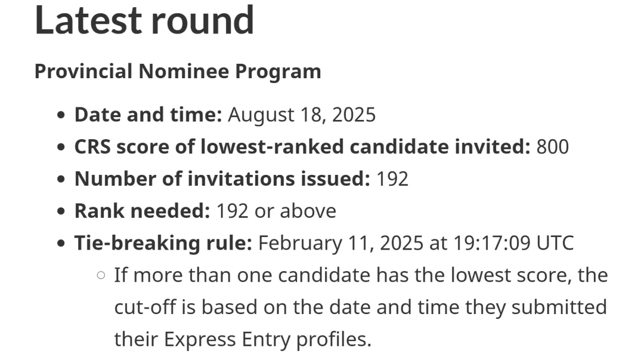Image resolution: width=644 pixels, height=363 pixels.
Task: Click the "Tie-breaking rule:" label
Action: tap(163, 242)
